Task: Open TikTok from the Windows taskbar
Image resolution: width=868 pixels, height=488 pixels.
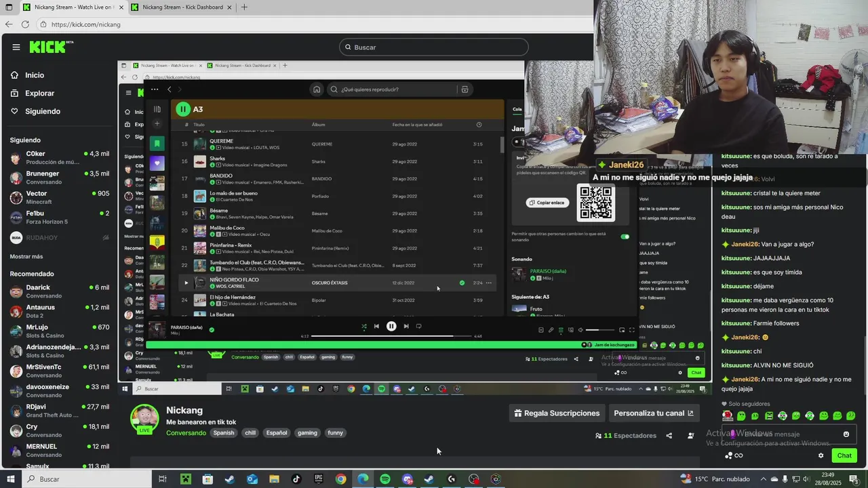Action: point(296,479)
